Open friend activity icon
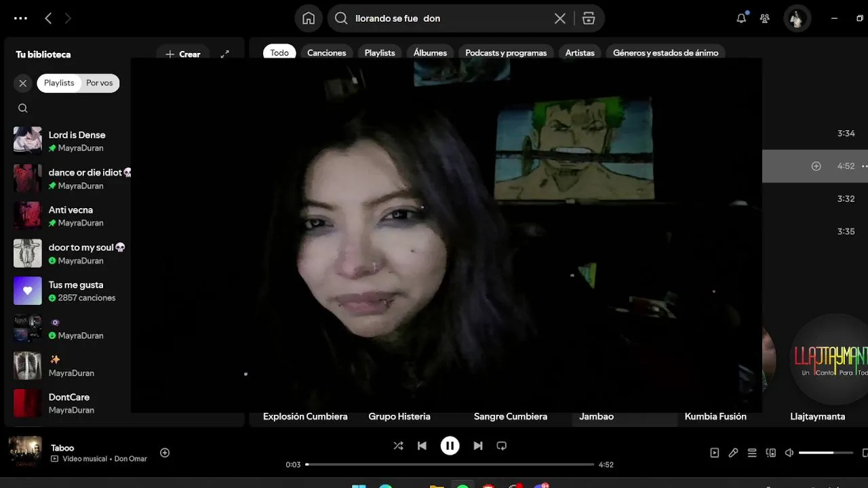Image resolution: width=868 pixels, height=488 pixels. (765, 18)
